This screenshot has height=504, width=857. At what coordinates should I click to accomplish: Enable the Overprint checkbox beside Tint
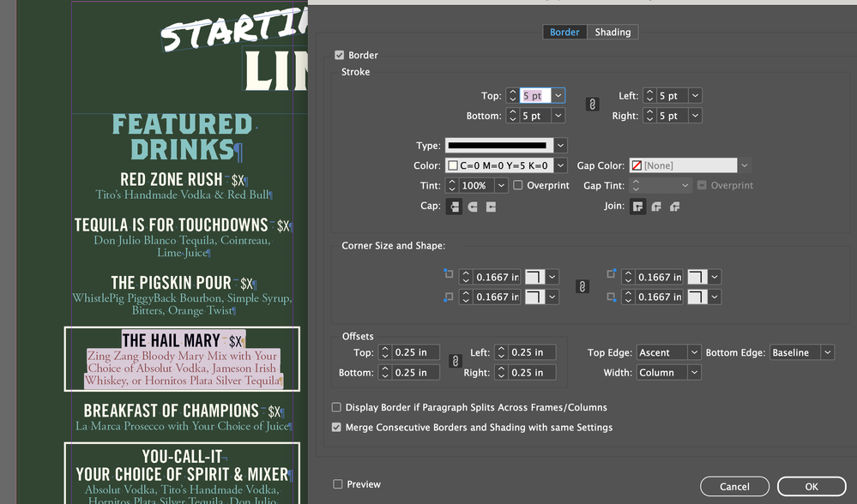[518, 185]
